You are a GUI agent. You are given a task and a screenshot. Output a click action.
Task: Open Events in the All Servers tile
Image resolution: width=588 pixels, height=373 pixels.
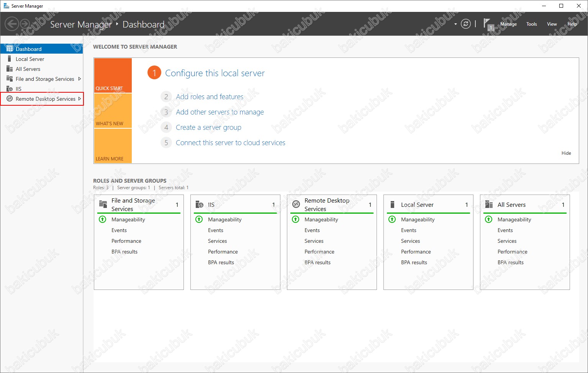[x=505, y=230]
